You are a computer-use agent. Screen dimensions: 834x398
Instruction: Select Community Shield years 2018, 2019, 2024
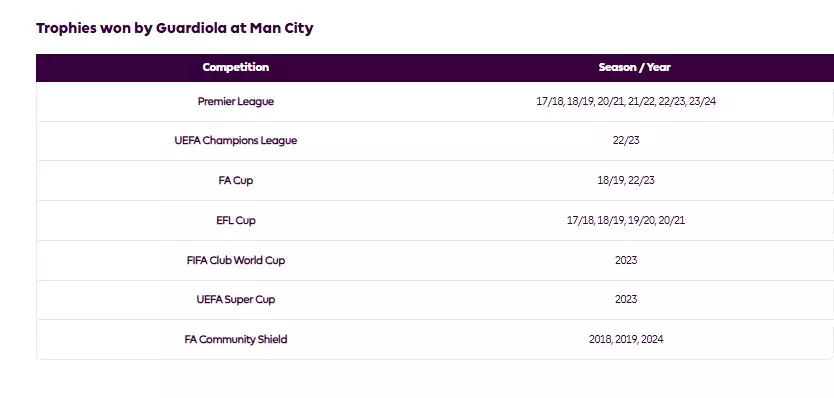[x=626, y=339]
